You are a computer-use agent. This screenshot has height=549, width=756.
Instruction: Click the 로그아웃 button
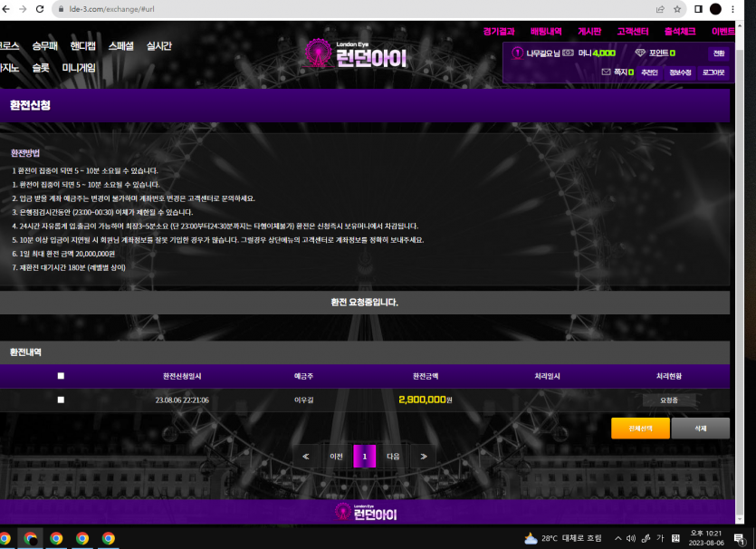713,72
